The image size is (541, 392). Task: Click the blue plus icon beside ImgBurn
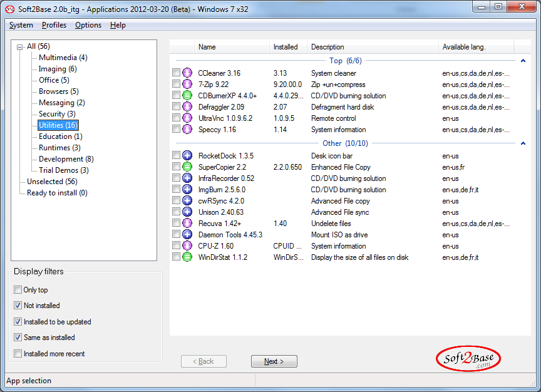[x=187, y=190]
